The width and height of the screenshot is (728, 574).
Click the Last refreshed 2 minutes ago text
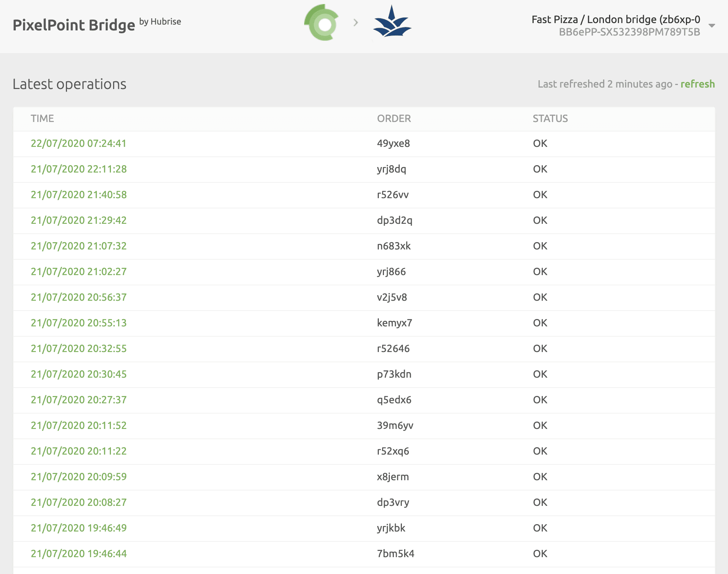click(x=605, y=84)
